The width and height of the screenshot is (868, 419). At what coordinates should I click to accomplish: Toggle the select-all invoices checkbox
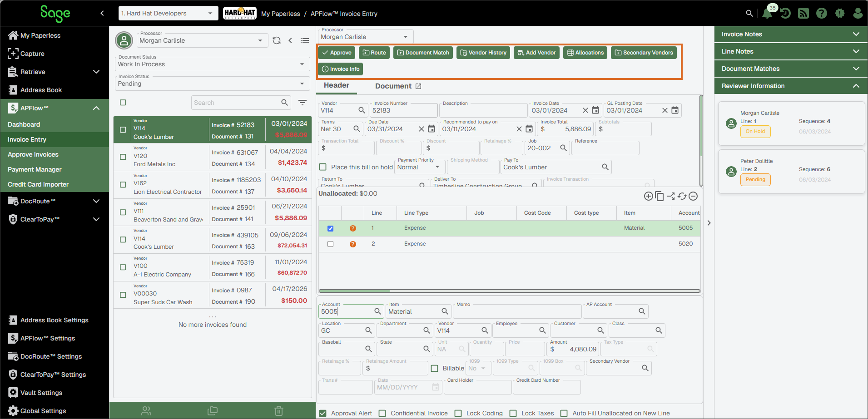coord(123,103)
